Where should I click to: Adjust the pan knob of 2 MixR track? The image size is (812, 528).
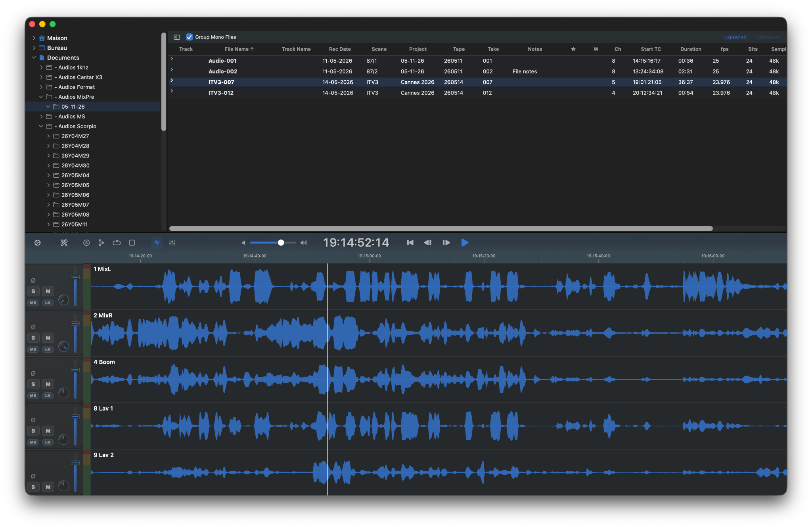[x=63, y=347]
